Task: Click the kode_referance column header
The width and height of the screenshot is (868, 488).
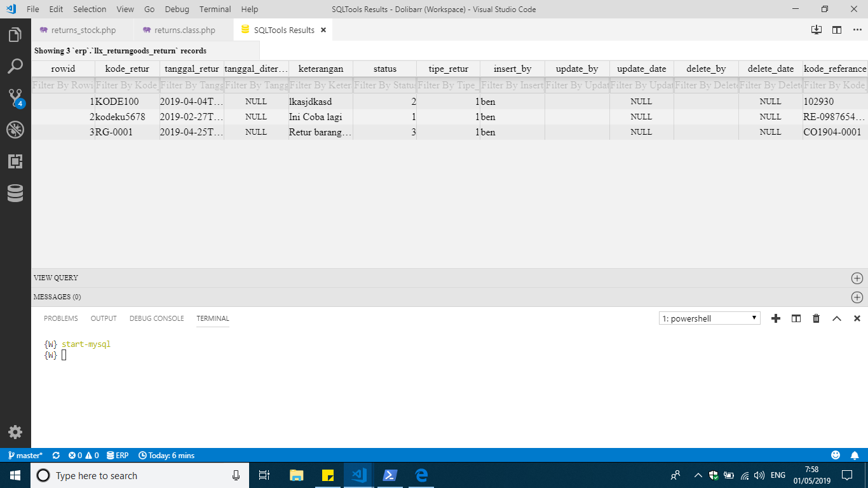Action: (x=835, y=69)
